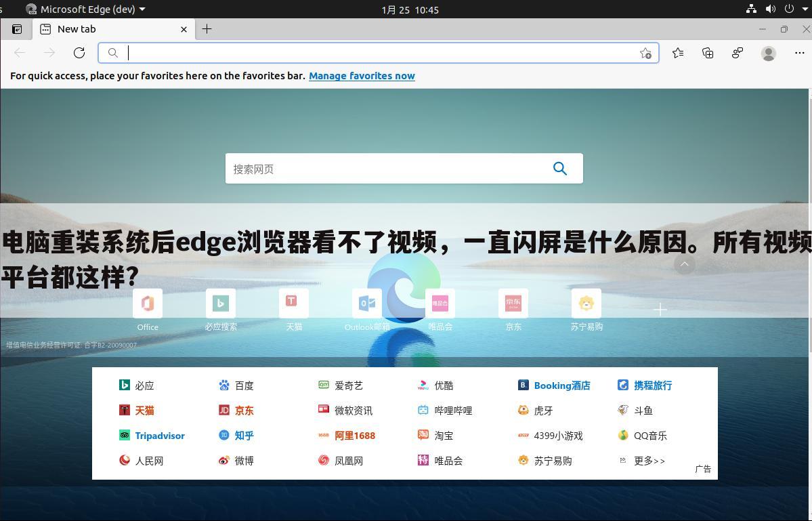Click the search magnifier in 搜索网页 box
This screenshot has width=812, height=521.
[x=559, y=168]
